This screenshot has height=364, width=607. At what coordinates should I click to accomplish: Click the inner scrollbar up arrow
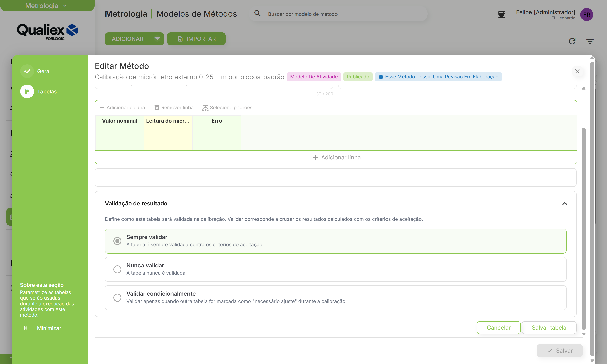(584, 88)
